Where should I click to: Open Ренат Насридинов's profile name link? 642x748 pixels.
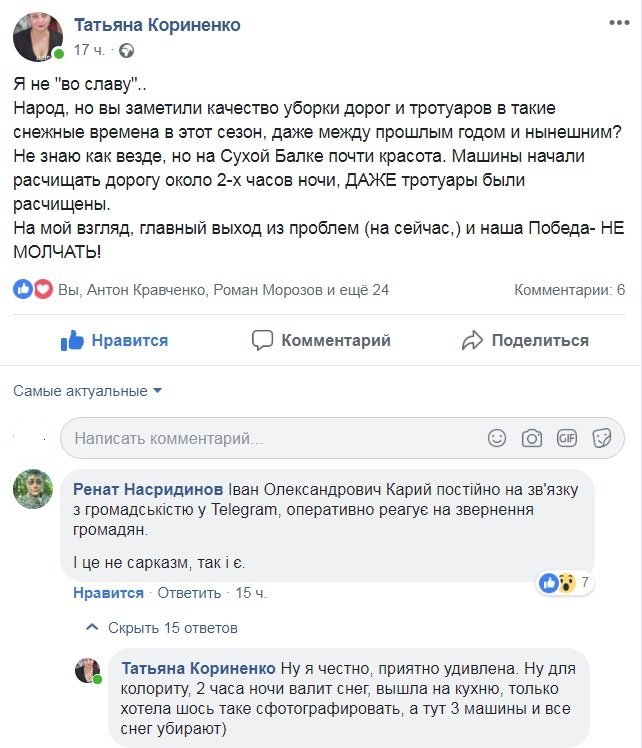[148, 489]
